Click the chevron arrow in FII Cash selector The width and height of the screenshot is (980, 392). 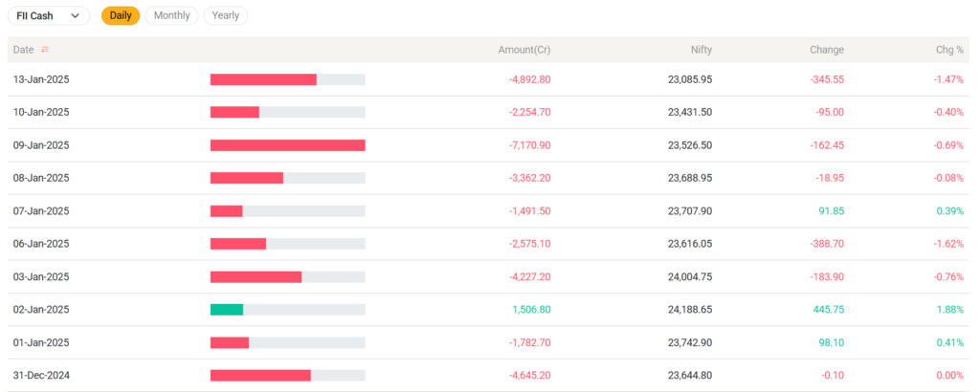(75, 15)
